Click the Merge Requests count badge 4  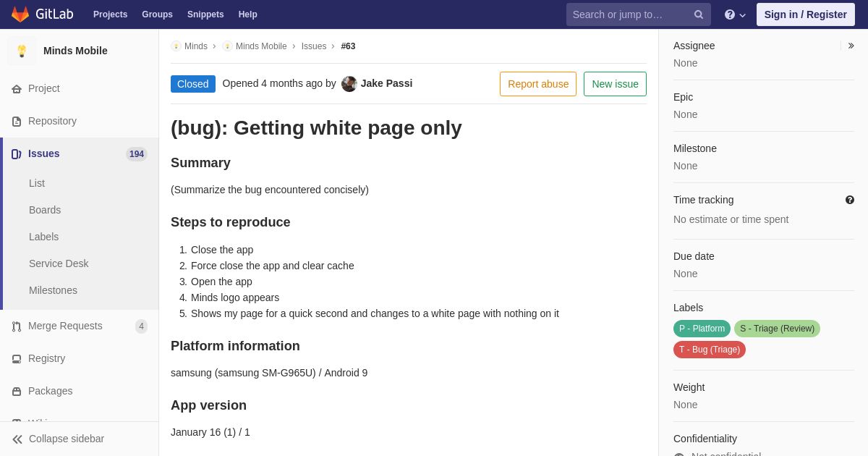click(x=141, y=326)
